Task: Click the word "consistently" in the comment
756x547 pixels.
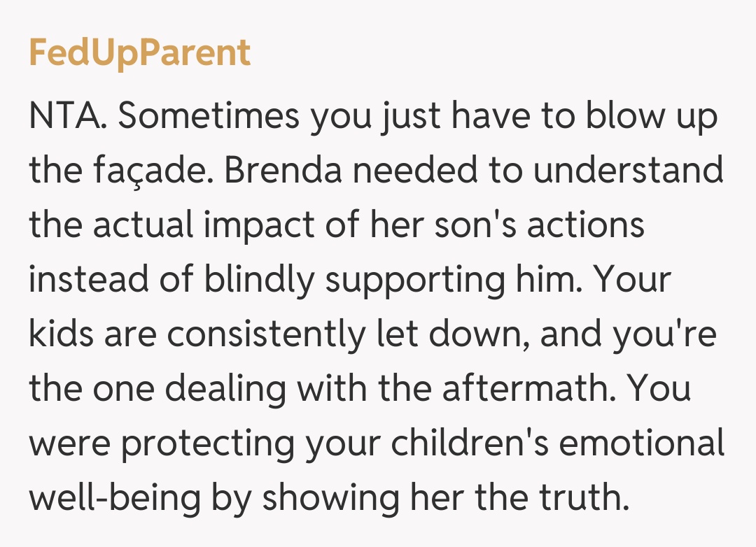Action: (266, 335)
